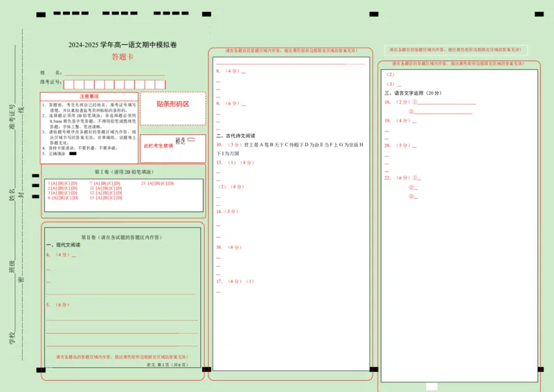Viewport: 554px width, 392px height.
Task: Click the first 准考证号 digit box
Action: (x=69, y=84)
